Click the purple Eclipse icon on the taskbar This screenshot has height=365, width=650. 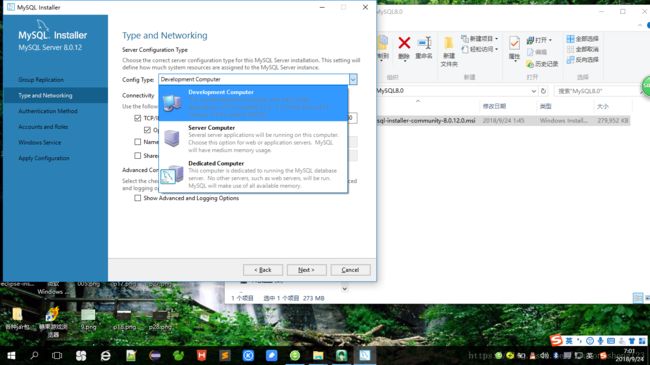pos(155,355)
